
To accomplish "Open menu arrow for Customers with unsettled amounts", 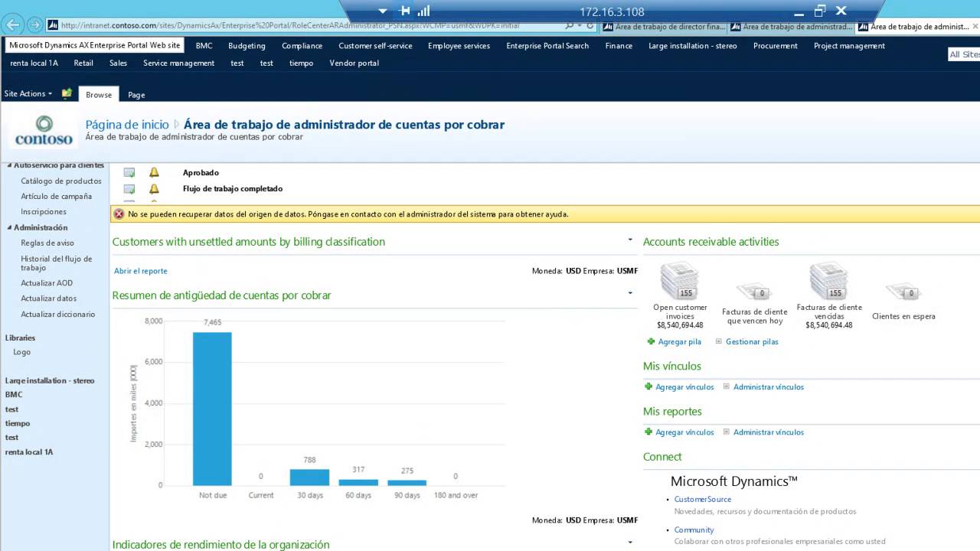I will [x=630, y=240].
